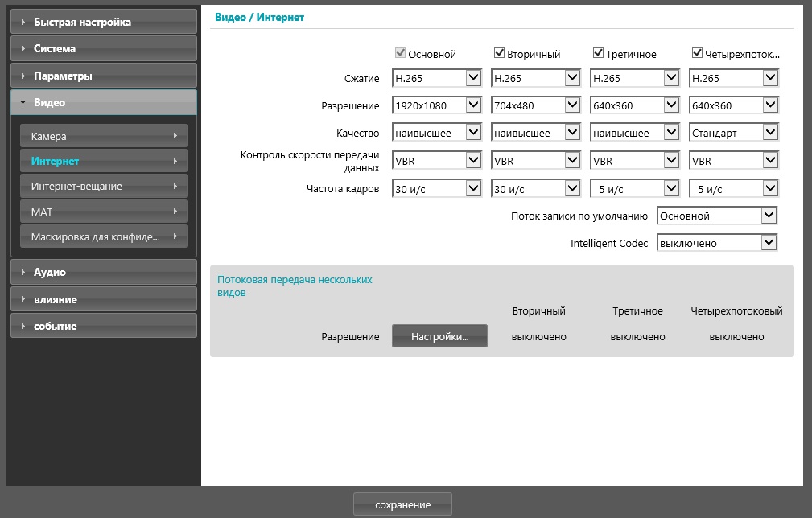Open Сжатие dropdown for Основной stream
This screenshot has height=518, width=812.
(437, 78)
